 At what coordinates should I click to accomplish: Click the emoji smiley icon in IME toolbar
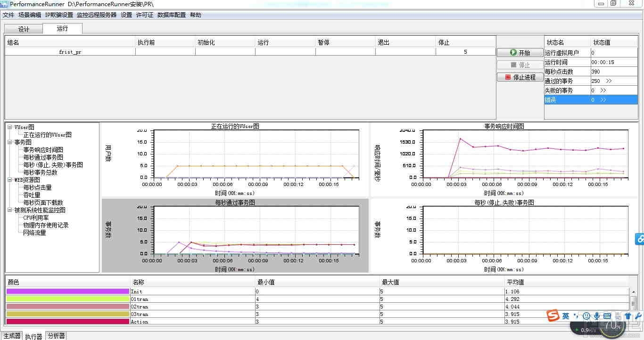click(586, 316)
